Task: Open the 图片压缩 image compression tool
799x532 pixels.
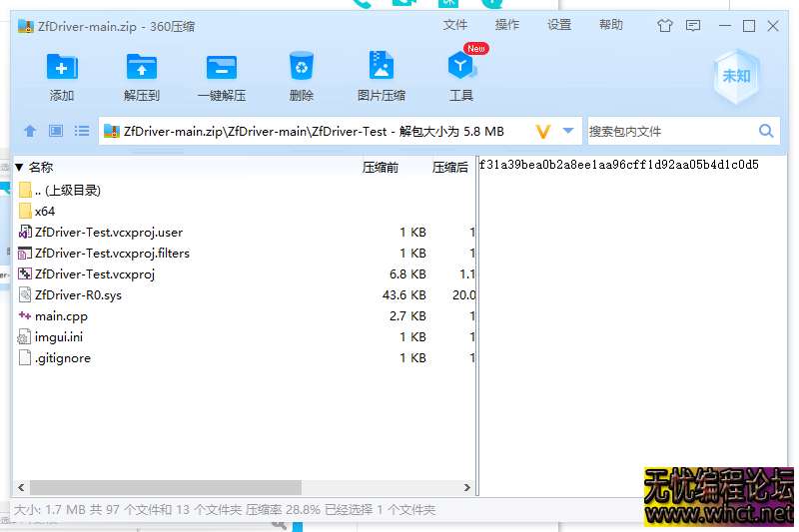Action: tap(381, 68)
